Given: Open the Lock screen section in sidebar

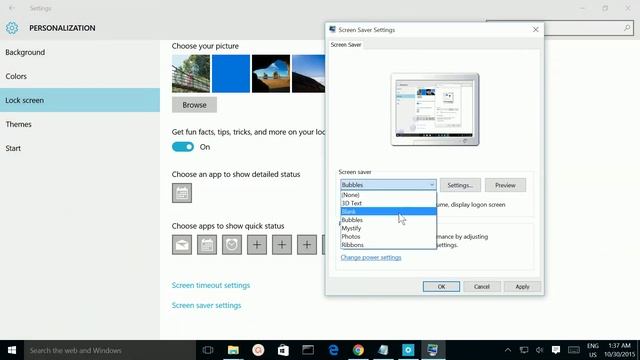Looking at the screenshot, I should 80,100.
